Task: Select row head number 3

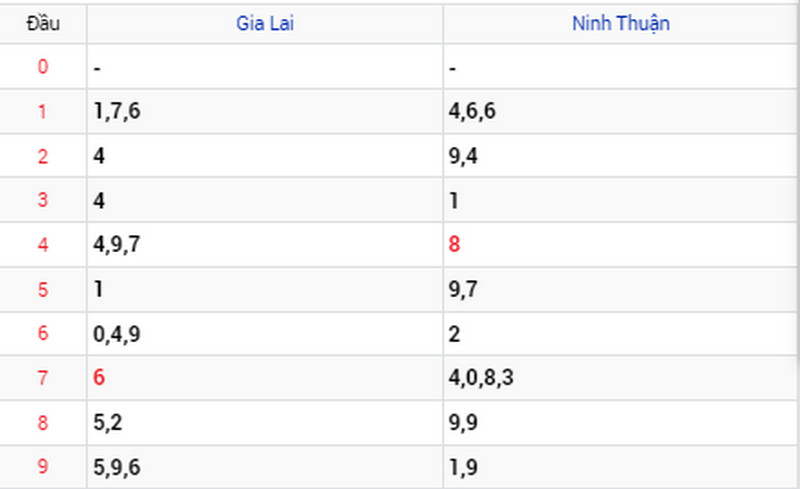Action: tap(43, 200)
